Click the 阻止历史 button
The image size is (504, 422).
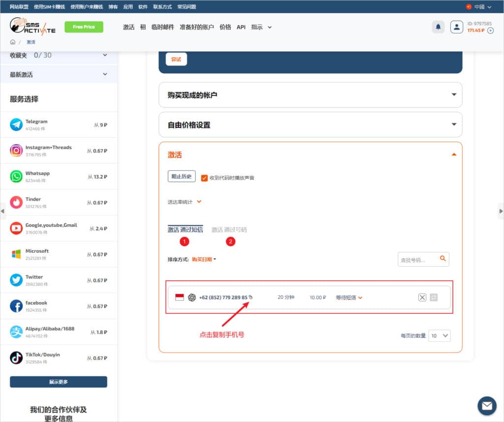coord(182,177)
